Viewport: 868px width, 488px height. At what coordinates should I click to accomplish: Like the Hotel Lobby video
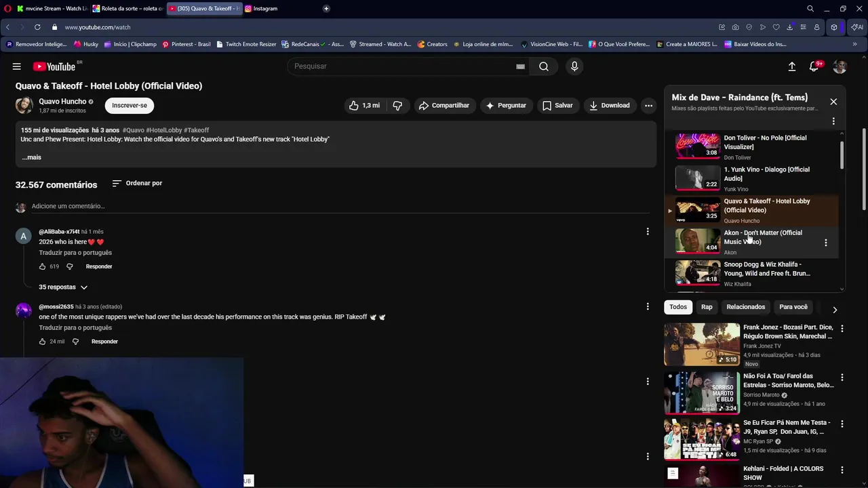click(x=364, y=106)
